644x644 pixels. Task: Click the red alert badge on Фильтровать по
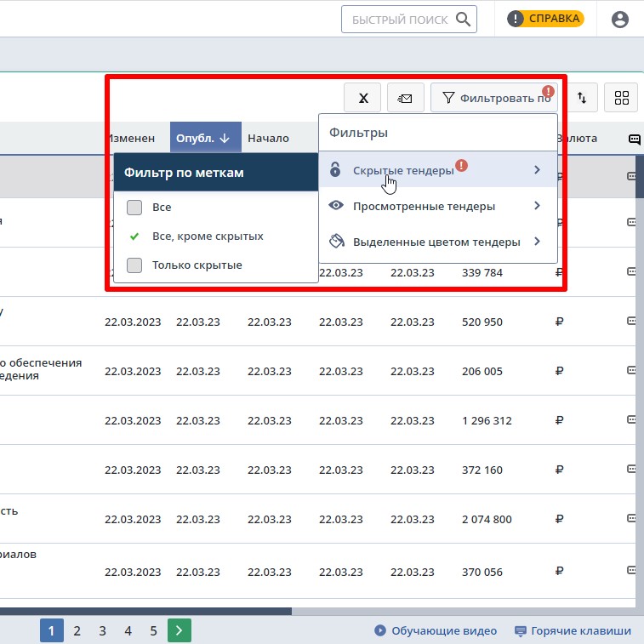548,92
